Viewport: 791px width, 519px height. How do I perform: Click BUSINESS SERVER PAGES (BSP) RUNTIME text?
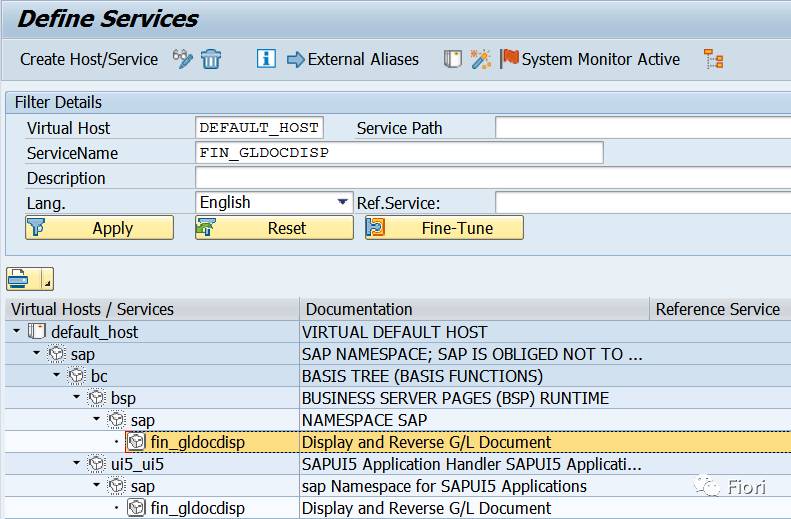pyautogui.click(x=455, y=398)
